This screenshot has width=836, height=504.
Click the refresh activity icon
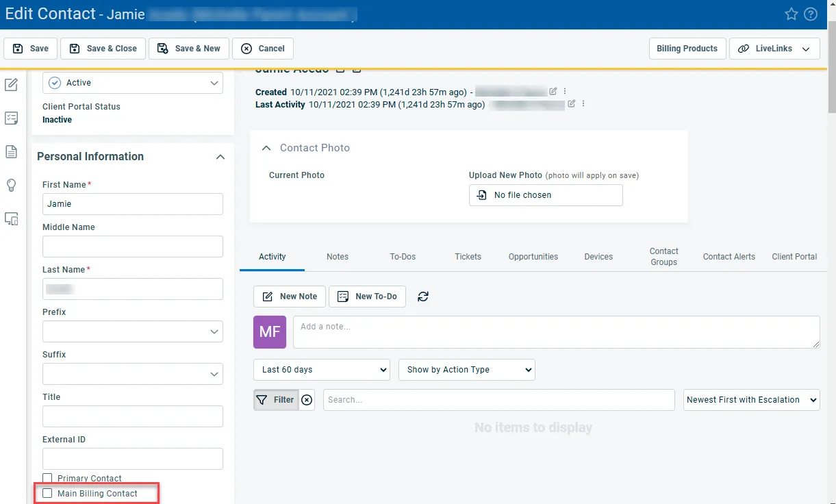[423, 297]
